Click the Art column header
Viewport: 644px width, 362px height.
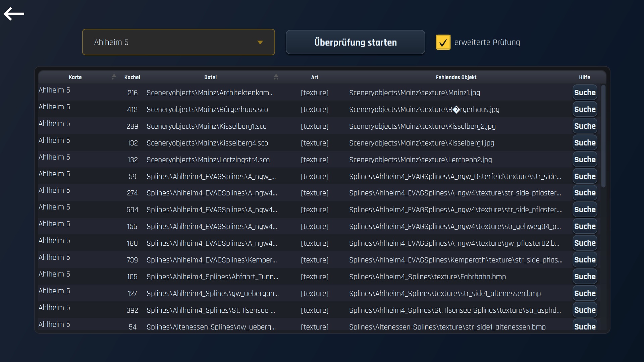pyautogui.click(x=314, y=77)
